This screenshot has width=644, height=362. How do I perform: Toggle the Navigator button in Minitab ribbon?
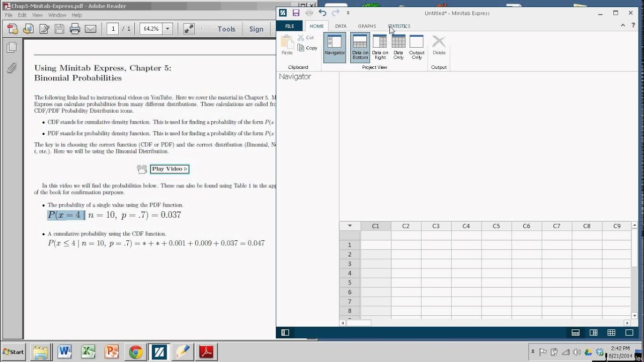point(335,47)
